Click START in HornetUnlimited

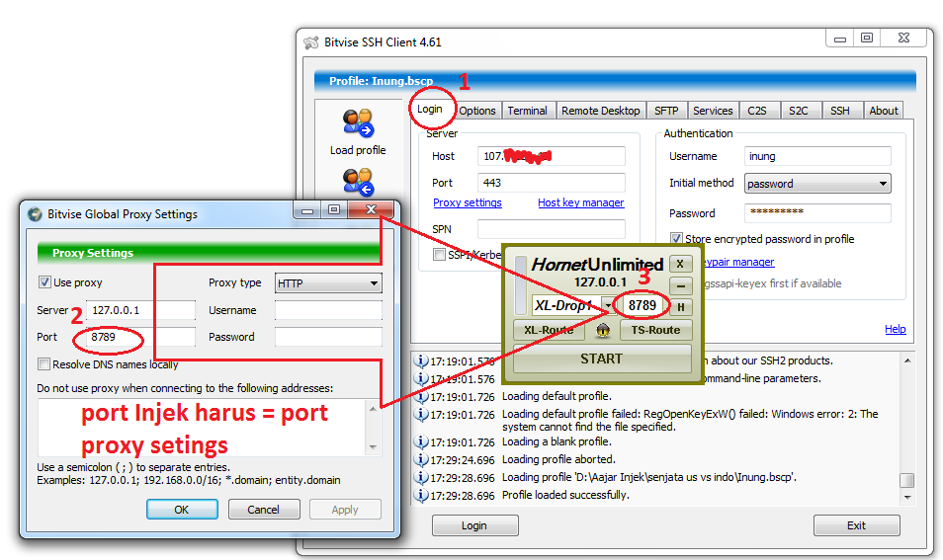(601, 359)
